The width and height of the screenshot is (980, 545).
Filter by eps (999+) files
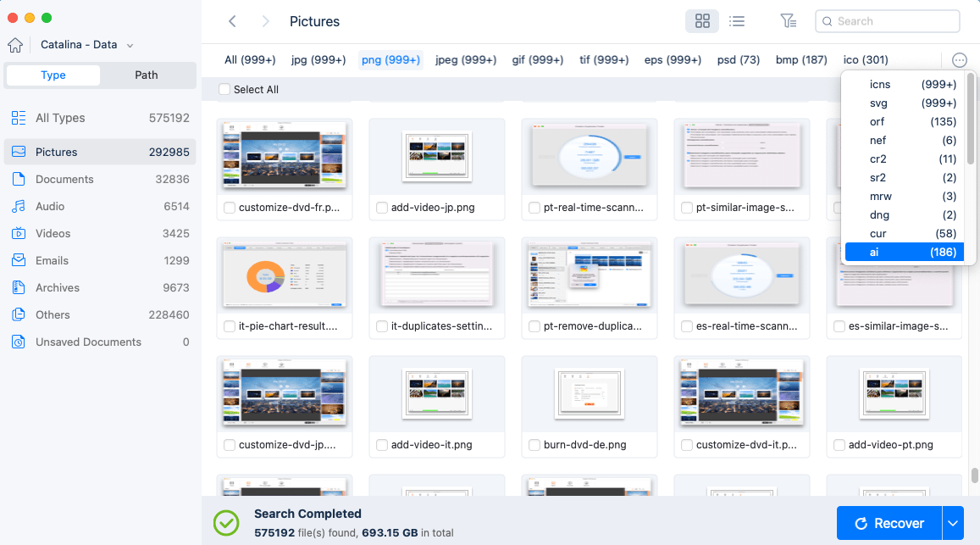[673, 60]
